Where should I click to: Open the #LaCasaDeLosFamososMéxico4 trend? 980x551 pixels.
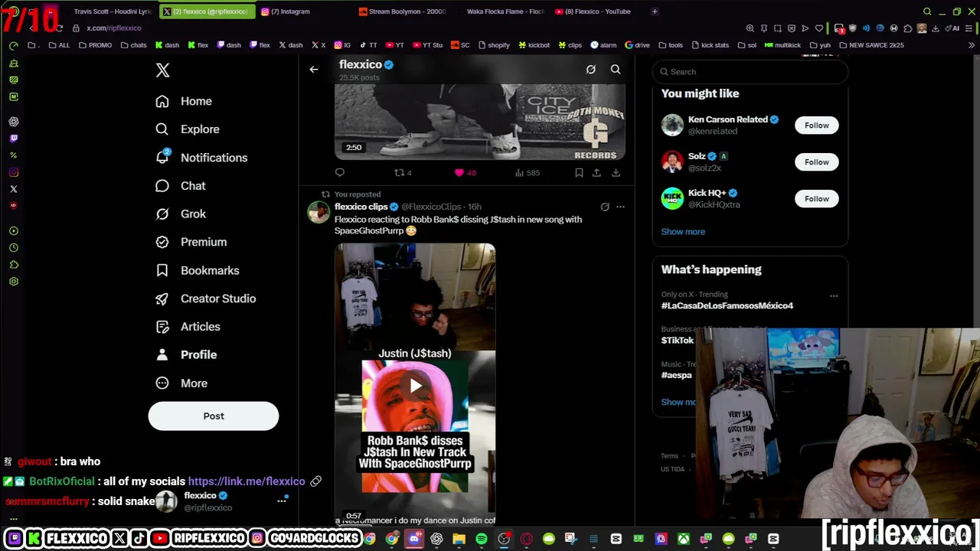coord(727,306)
